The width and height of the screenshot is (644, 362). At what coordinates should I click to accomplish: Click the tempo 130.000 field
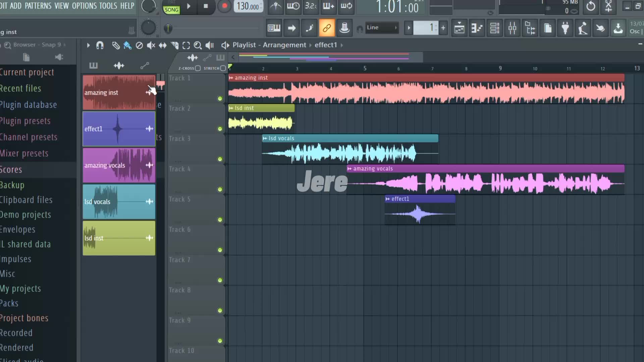coord(248,6)
